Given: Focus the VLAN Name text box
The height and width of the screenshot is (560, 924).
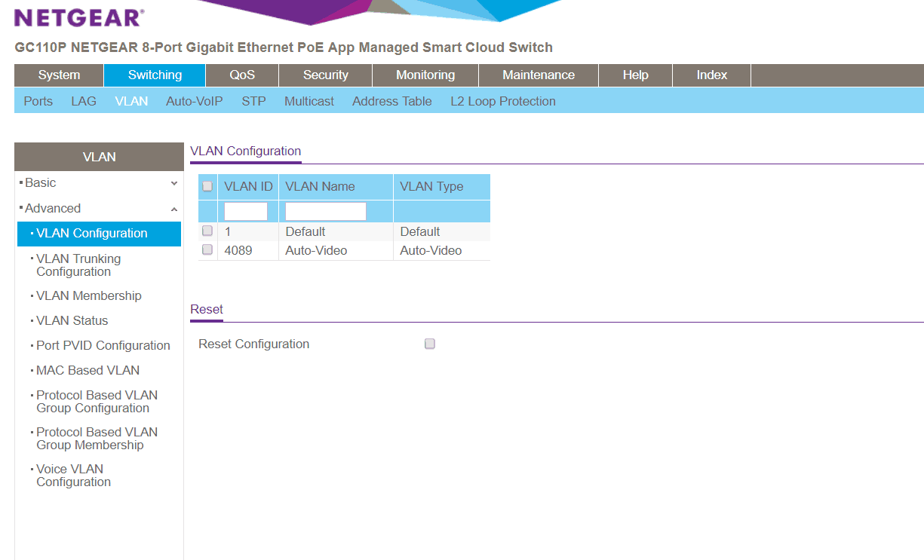Looking at the screenshot, I should 325,212.
